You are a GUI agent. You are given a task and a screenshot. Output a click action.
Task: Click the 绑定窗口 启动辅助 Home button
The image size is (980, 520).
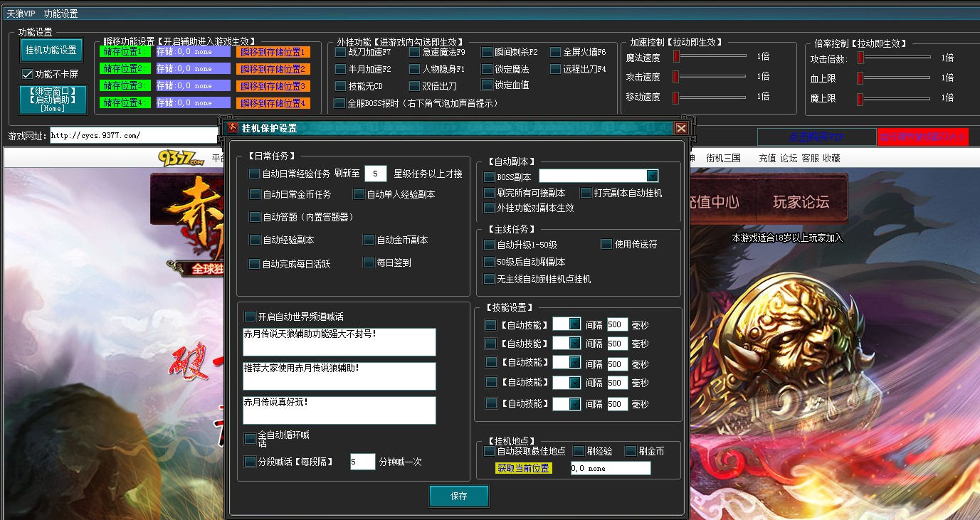(53, 100)
